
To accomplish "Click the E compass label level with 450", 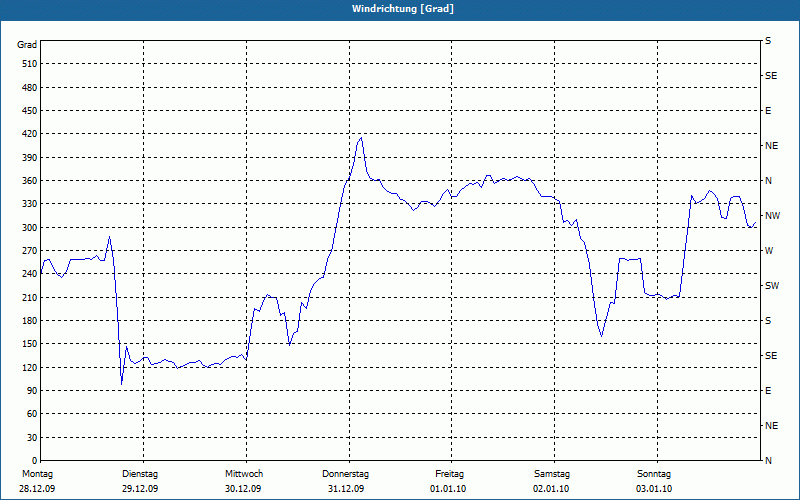I will [768, 111].
